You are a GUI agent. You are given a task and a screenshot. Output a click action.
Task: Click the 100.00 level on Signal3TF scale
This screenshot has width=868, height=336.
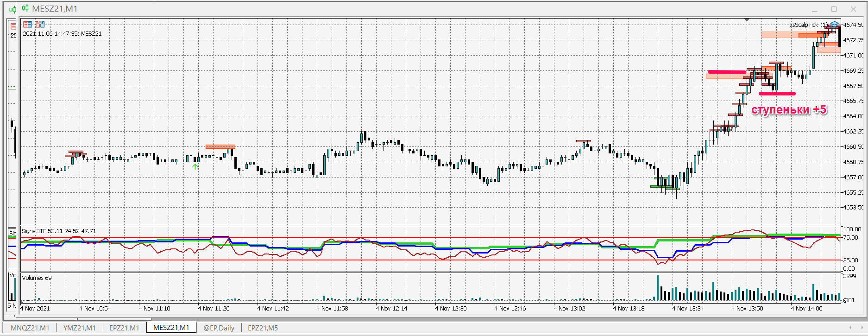pyautogui.click(x=852, y=229)
